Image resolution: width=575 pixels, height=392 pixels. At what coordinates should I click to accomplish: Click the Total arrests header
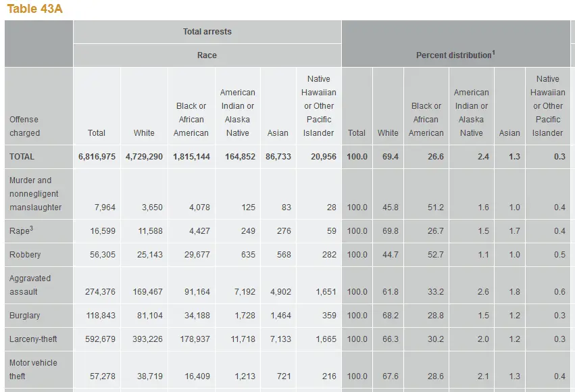tap(207, 32)
